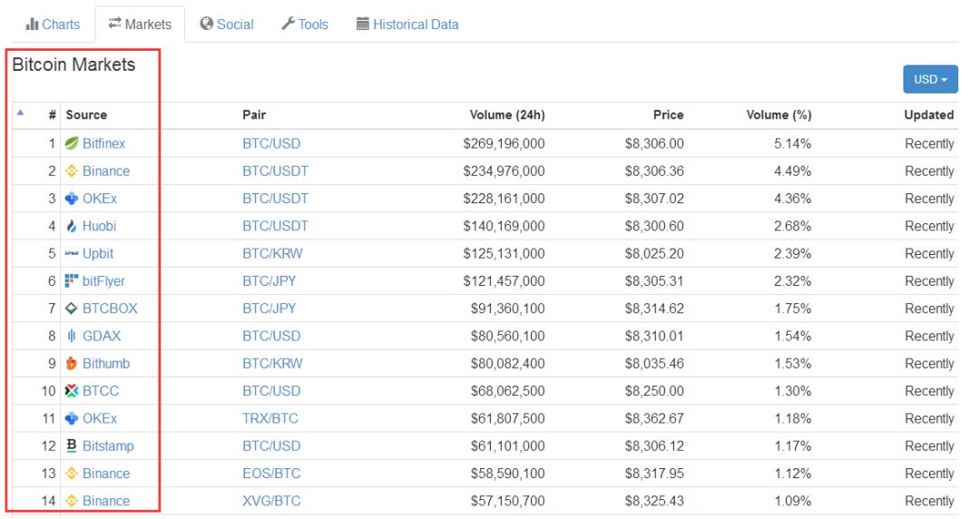Open the TRX/BTC pair link
This screenshot has width=980, height=519.
point(269,418)
